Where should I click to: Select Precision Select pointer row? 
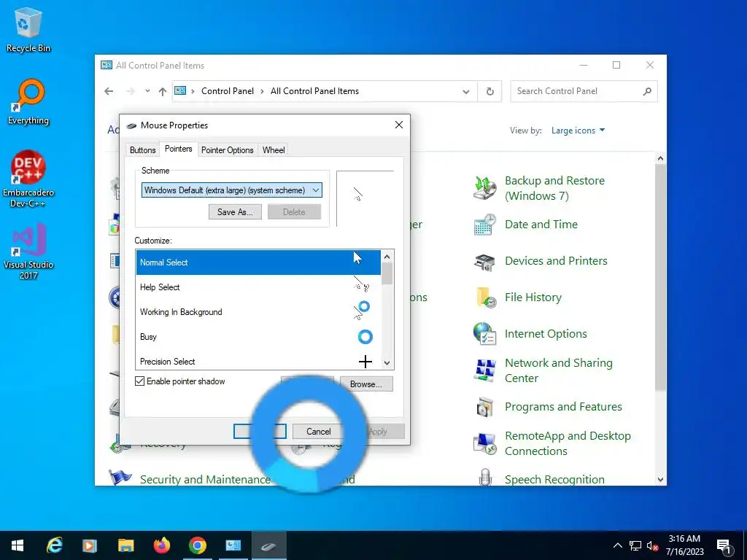point(258,360)
